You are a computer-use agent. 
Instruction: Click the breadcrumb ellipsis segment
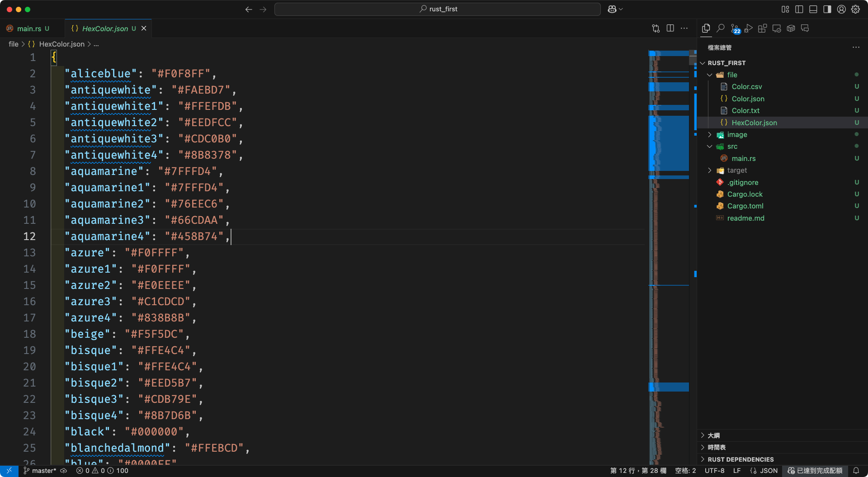pos(96,44)
